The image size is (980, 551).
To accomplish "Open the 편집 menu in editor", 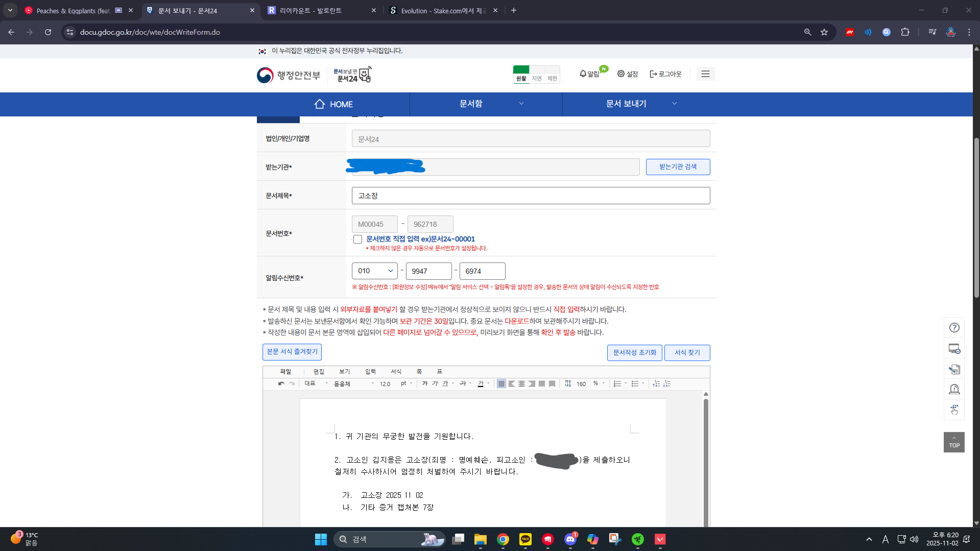I will coord(319,371).
